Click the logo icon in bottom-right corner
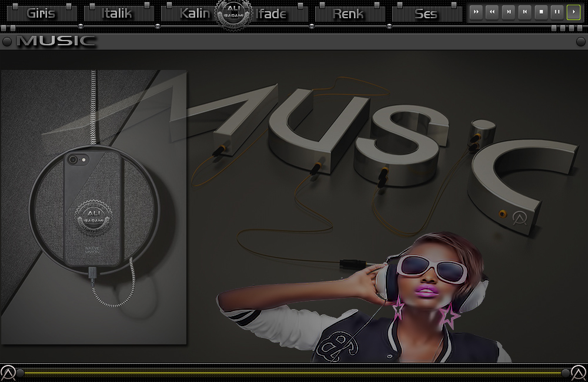The width and height of the screenshot is (588, 382). click(x=579, y=373)
